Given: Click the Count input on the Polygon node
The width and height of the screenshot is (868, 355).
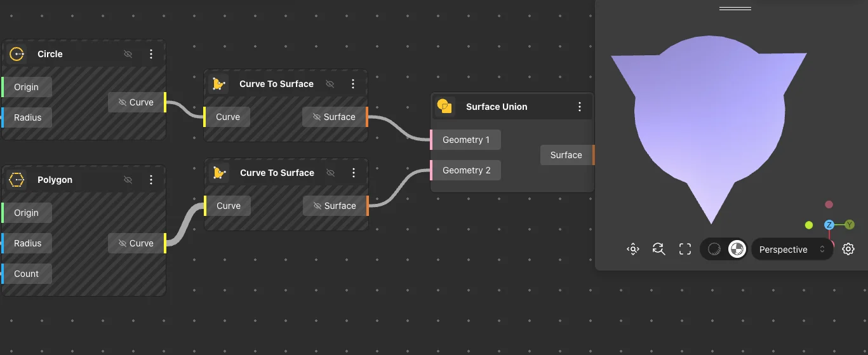Looking at the screenshot, I should click(x=27, y=274).
